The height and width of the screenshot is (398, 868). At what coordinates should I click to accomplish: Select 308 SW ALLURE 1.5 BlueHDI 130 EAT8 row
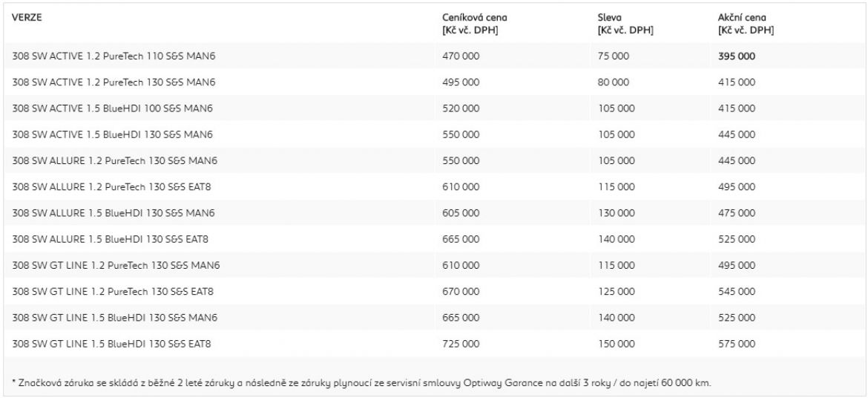click(x=434, y=239)
